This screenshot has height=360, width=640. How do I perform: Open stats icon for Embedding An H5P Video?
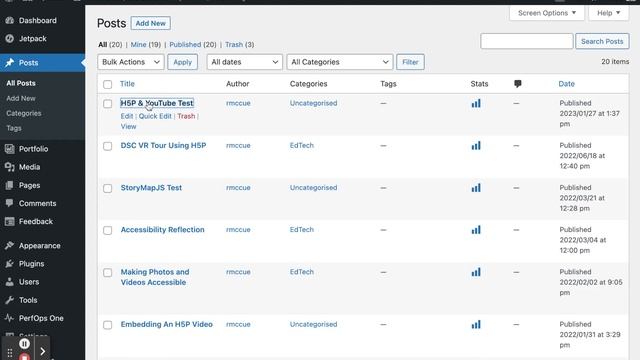[476, 325]
